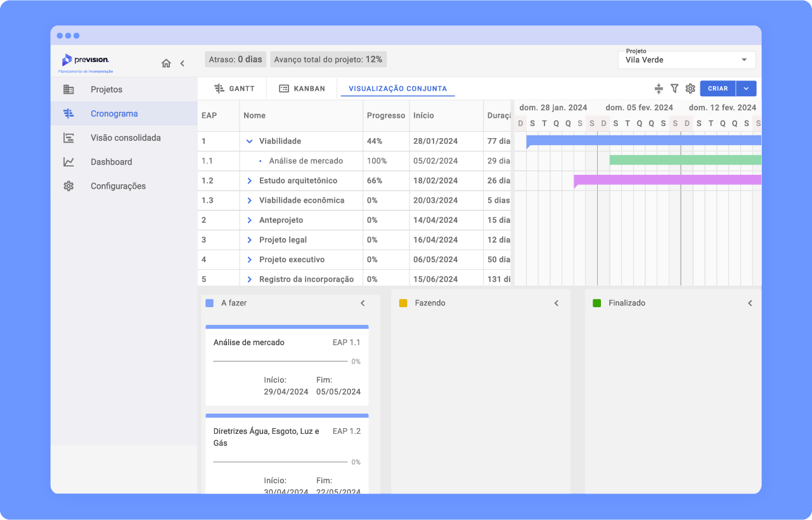The height and width of the screenshot is (520, 812).
Task: Open the filter funnel icon
Action: 674,89
